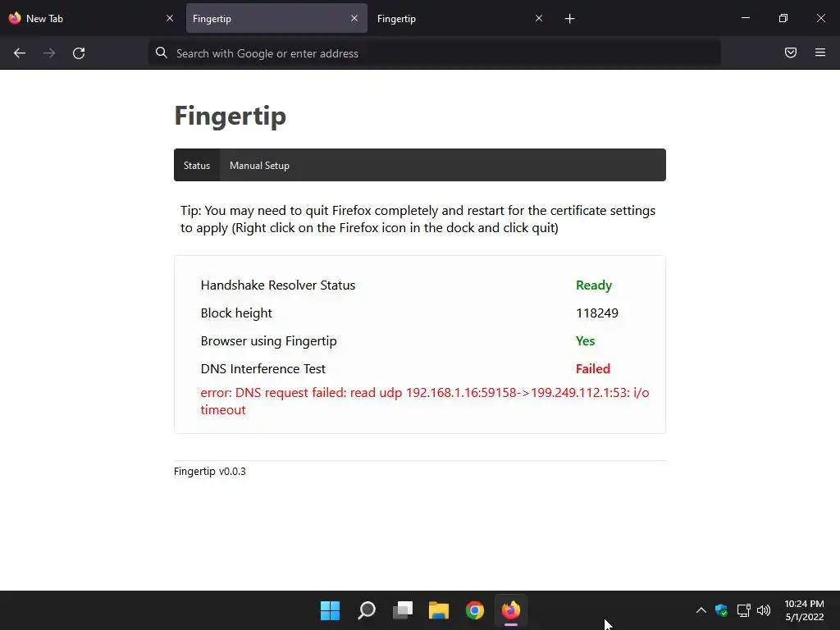840x630 pixels.
Task: Click the forward navigation arrow
Action: 49,53
